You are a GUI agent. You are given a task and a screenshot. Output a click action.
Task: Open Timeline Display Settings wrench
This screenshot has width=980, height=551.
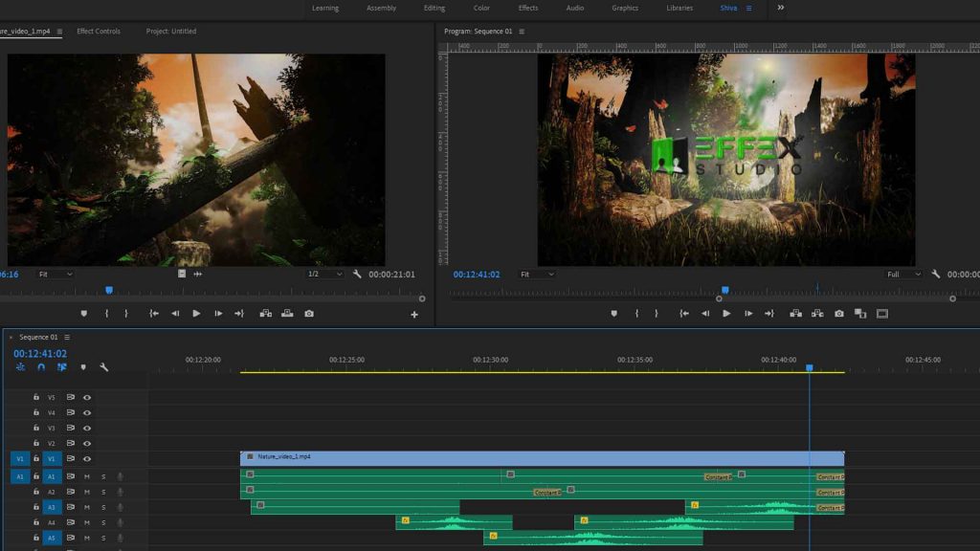click(103, 367)
